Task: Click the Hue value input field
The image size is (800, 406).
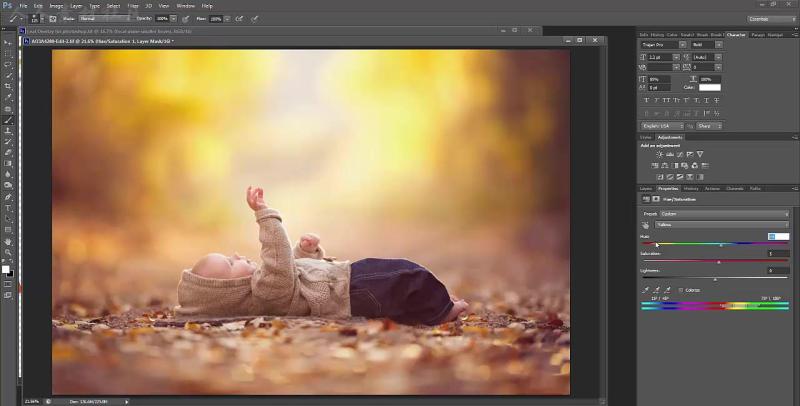Action: click(x=779, y=236)
